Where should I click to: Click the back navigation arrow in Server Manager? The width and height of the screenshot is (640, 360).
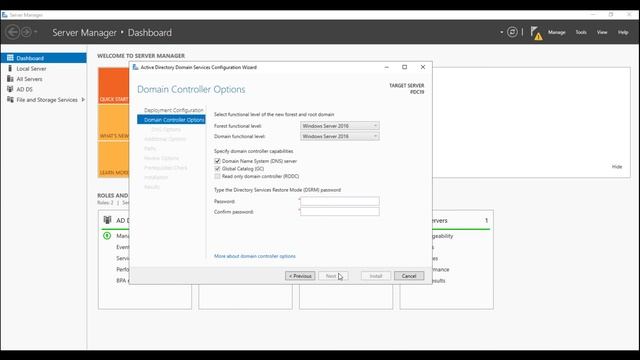[x=13, y=32]
